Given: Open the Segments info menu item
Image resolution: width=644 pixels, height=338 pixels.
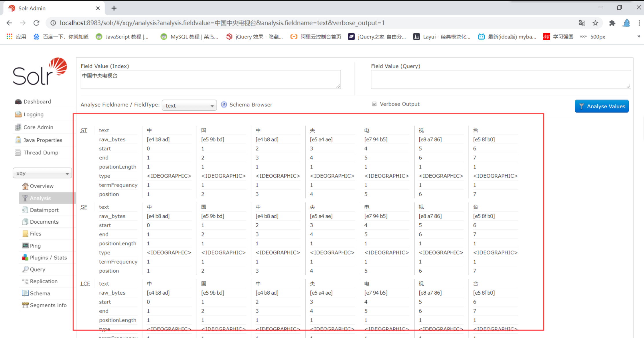Looking at the screenshot, I should pyautogui.click(x=48, y=305).
